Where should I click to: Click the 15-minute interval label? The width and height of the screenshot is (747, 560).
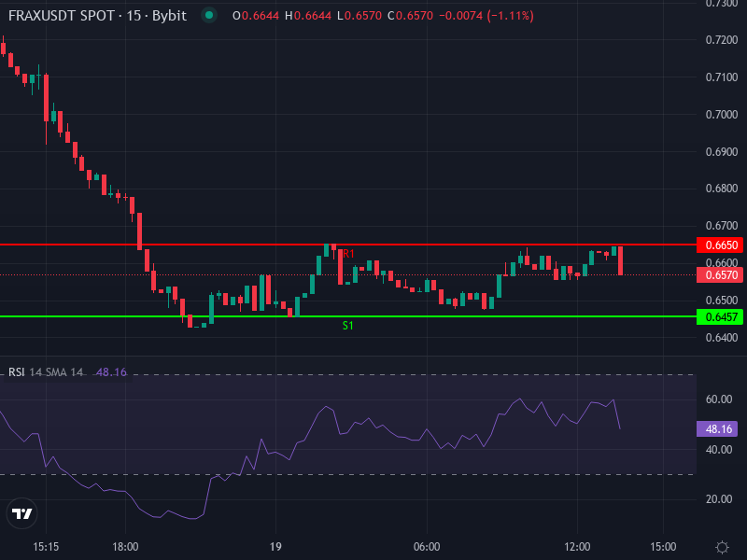tap(134, 15)
